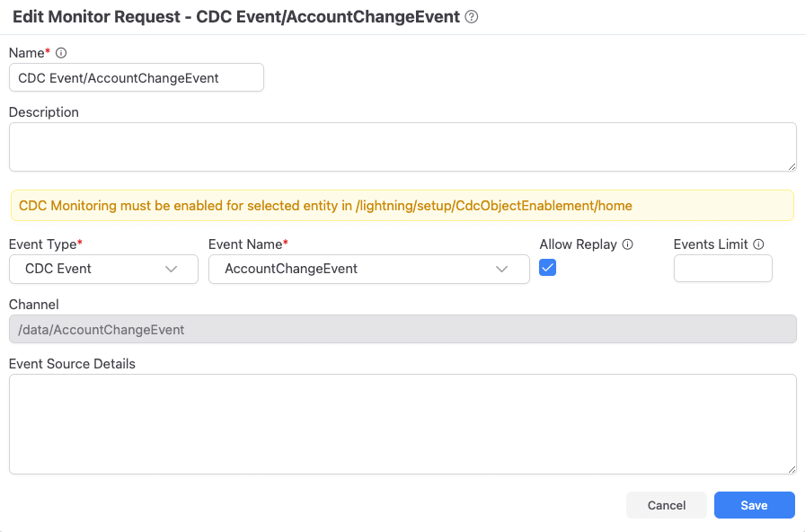Image resolution: width=805 pixels, height=532 pixels.
Task: Click the CDC Monitoring warning banner
Action: pyautogui.click(x=402, y=206)
